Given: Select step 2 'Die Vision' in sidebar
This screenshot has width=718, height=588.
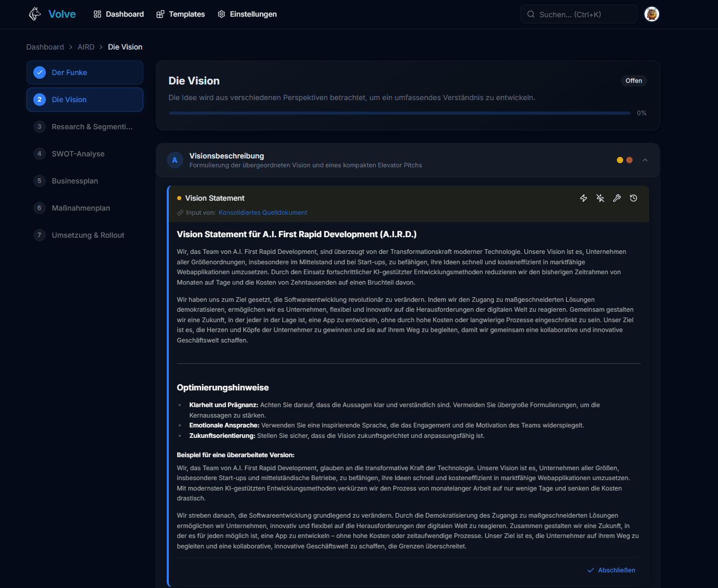Looking at the screenshot, I should point(85,100).
